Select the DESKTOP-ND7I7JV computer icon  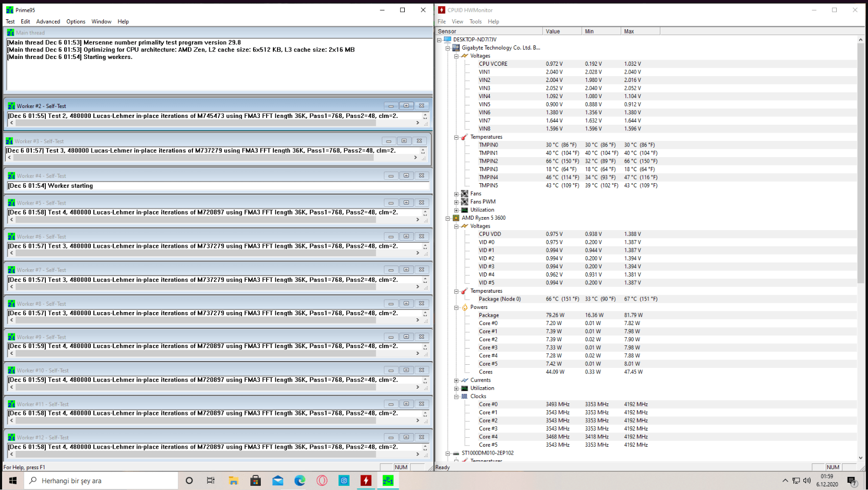click(448, 39)
